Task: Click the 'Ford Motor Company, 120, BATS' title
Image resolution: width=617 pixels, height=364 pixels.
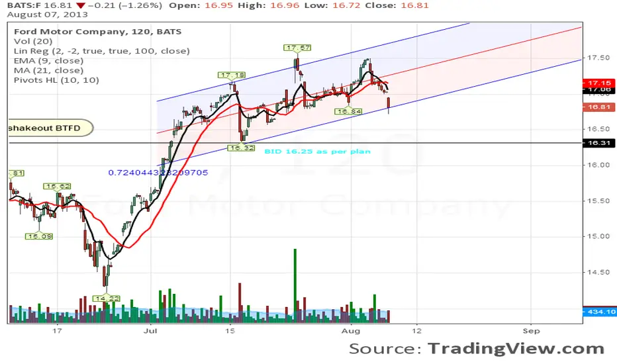Action: (x=97, y=32)
